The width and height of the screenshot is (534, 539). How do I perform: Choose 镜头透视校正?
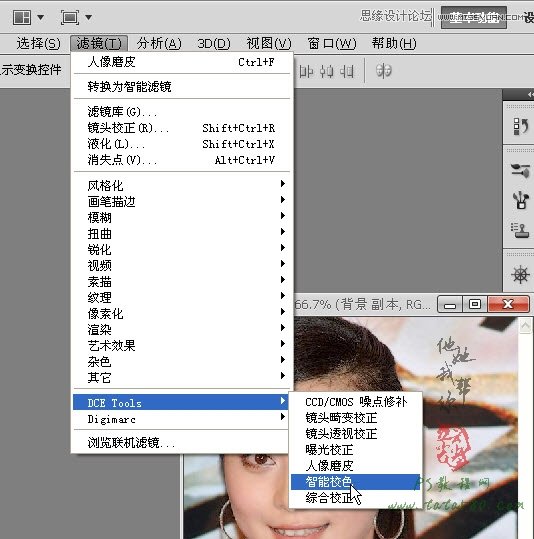[x=356, y=433]
